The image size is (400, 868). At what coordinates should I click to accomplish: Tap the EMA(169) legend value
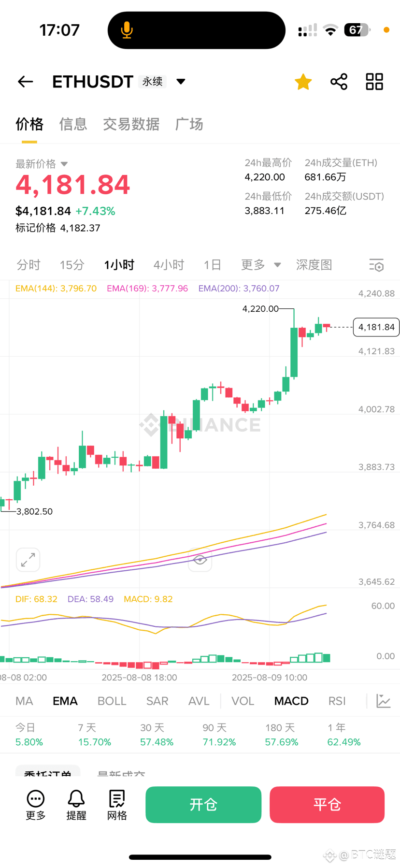[x=147, y=289]
